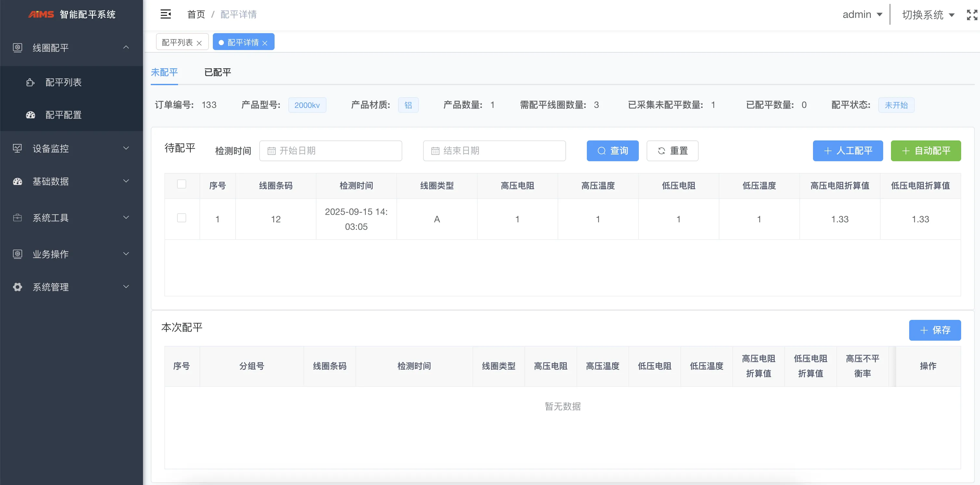Click the 高压电阻折算值 cell 1.33
Screen dimensions: 980x485
pos(840,219)
